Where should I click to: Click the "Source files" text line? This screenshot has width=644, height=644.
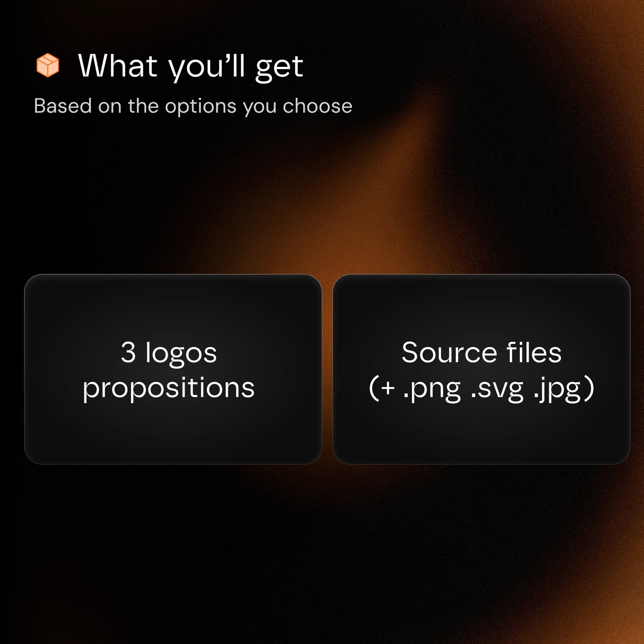click(x=482, y=352)
